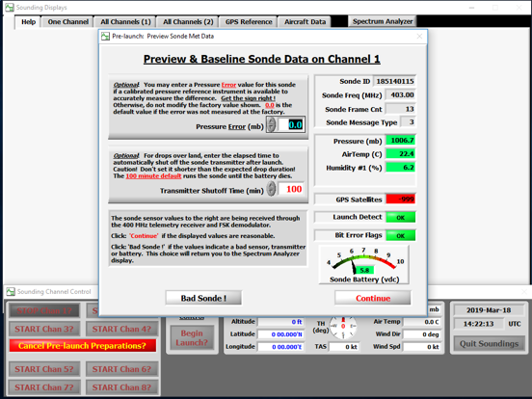The image size is (532, 399).
Task: Open the Spectrum Analyzer tab
Action: [x=383, y=21]
